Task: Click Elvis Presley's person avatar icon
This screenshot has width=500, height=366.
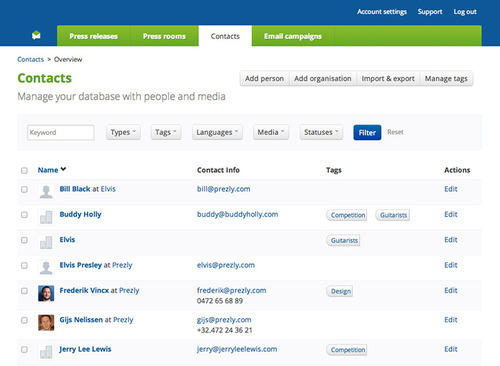Action: [x=46, y=268]
